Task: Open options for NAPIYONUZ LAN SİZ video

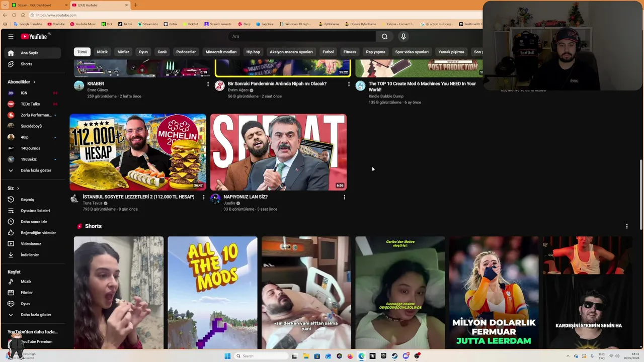Action: coord(344,197)
